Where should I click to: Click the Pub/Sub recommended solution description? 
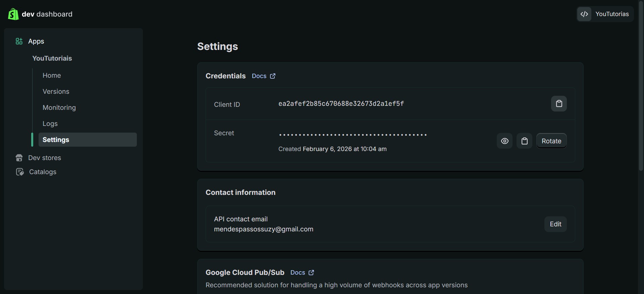click(336, 285)
